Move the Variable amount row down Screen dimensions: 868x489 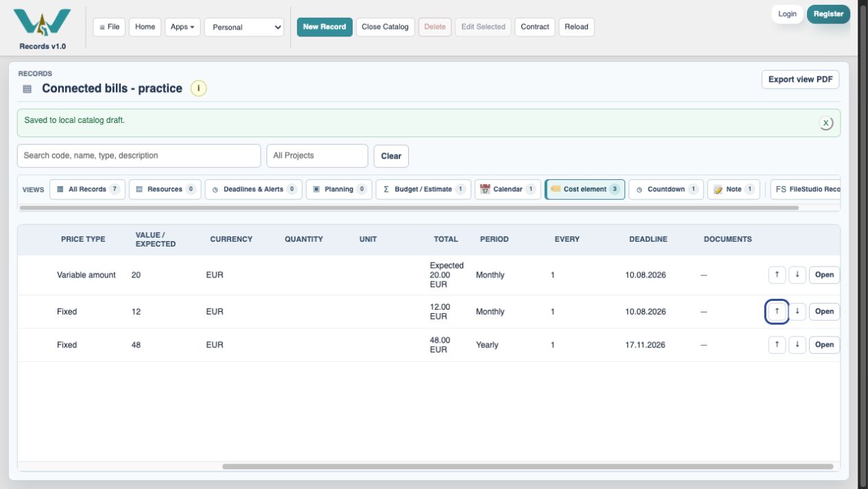[797, 275]
